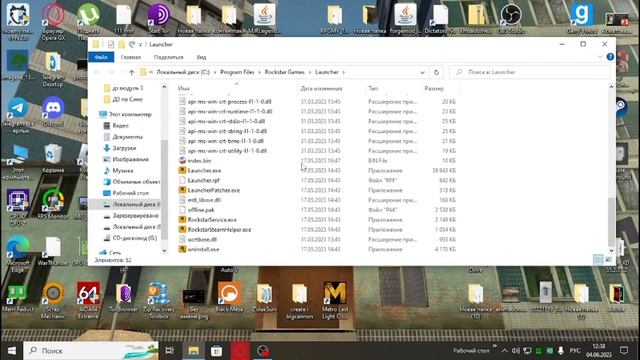Expand the Rockstar Games breadcrumb arrow
This screenshot has height=360, width=640.
point(309,72)
